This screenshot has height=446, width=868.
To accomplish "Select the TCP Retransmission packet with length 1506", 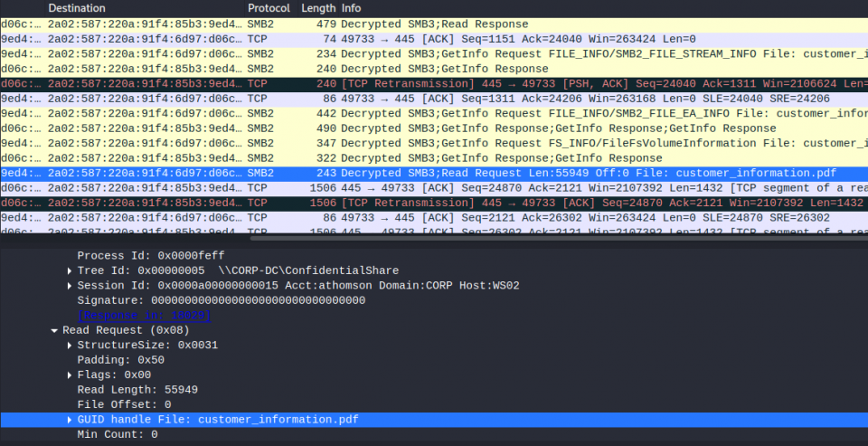I will point(434,204).
